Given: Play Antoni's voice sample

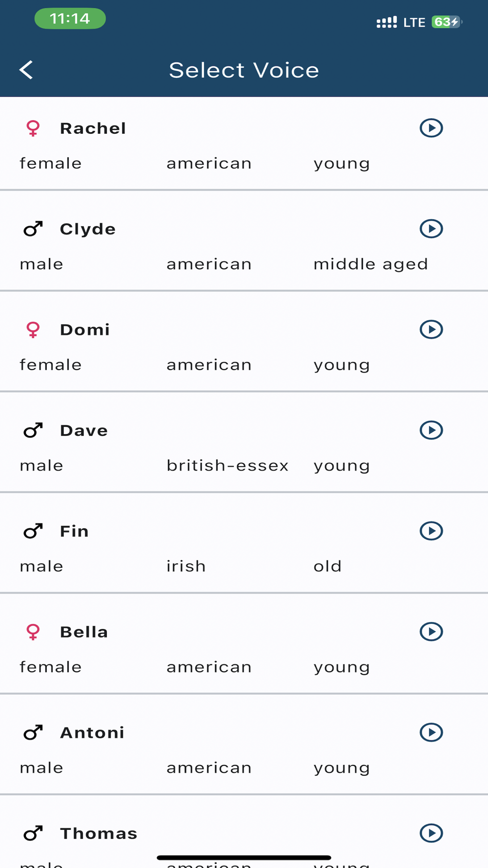Looking at the screenshot, I should (431, 732).
